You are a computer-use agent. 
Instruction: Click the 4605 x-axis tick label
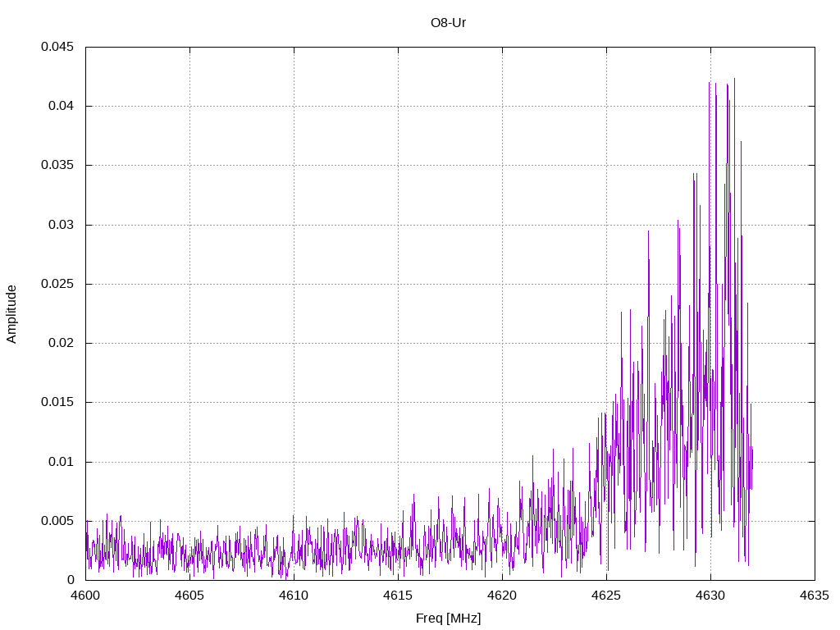pos(189,596)
